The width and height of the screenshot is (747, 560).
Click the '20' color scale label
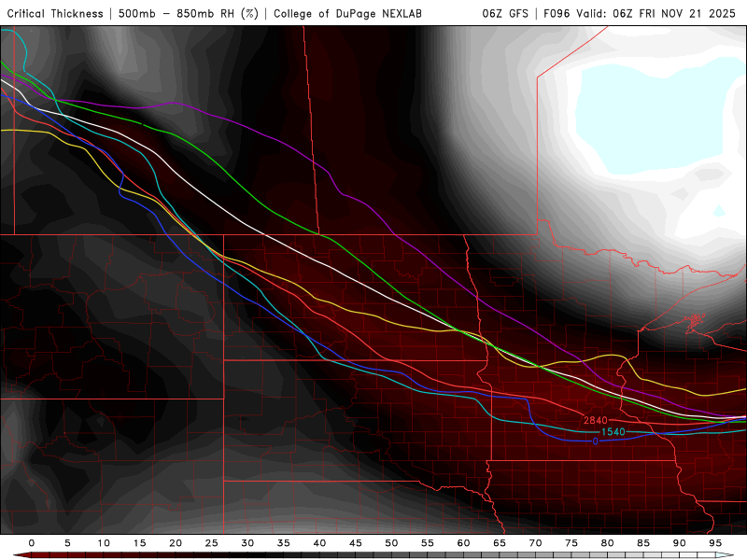click(176, 543)
